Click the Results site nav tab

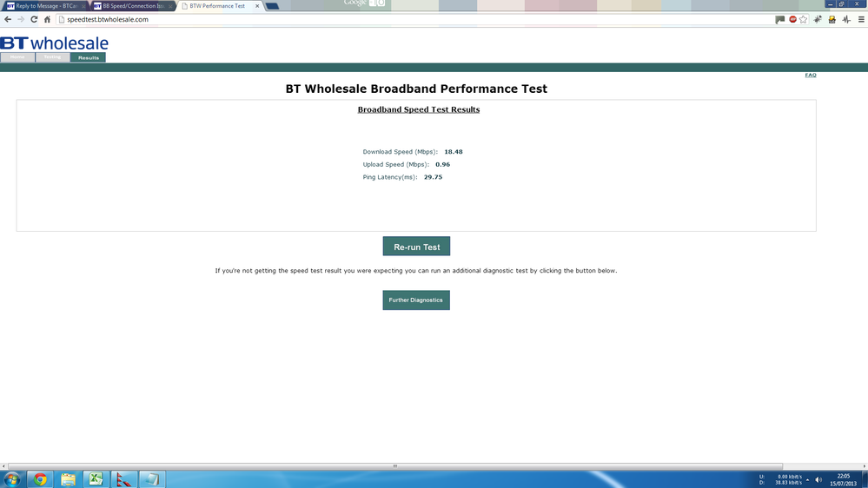click(x=88, y=57)
